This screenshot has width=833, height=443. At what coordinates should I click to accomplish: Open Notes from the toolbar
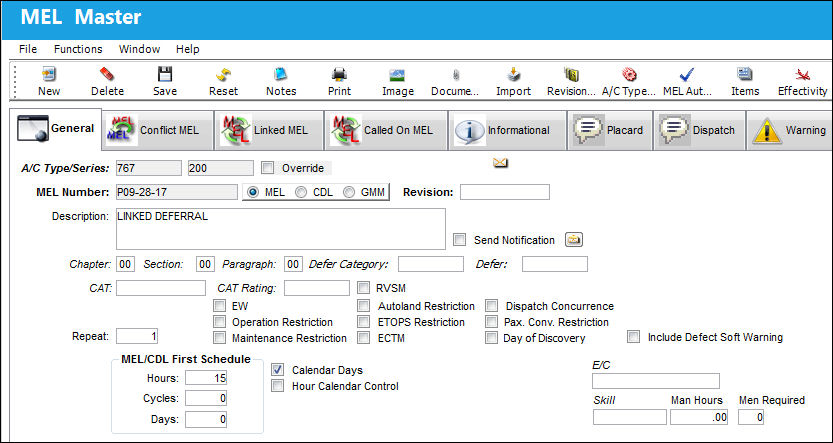(x=281, y=82)
